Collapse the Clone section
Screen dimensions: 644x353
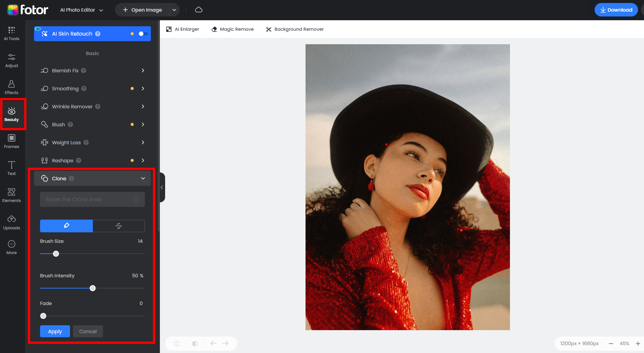pos(143,178)
